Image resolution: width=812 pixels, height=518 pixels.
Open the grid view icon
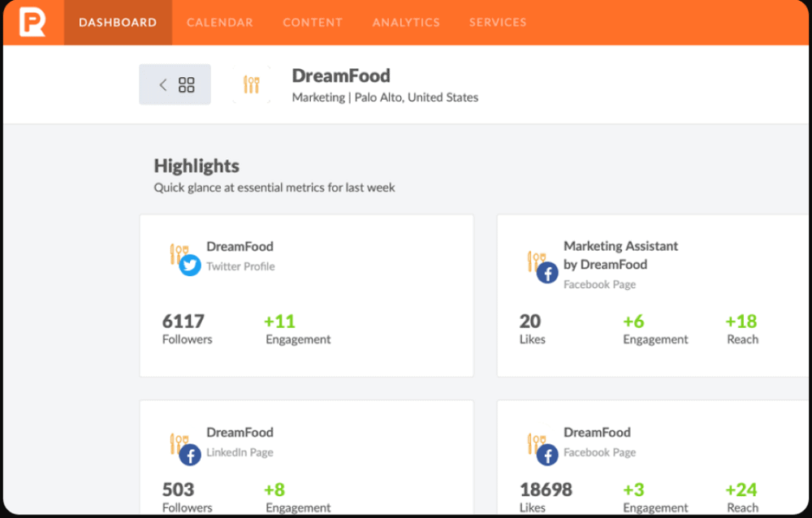(x=187, y=85)
